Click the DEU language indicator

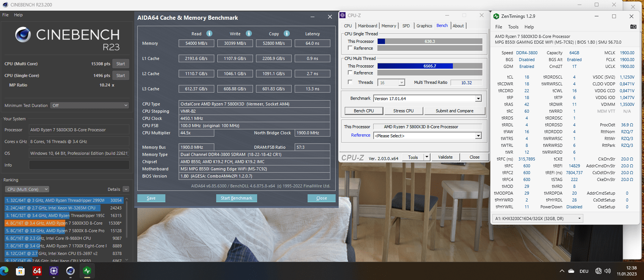(584, 271)
